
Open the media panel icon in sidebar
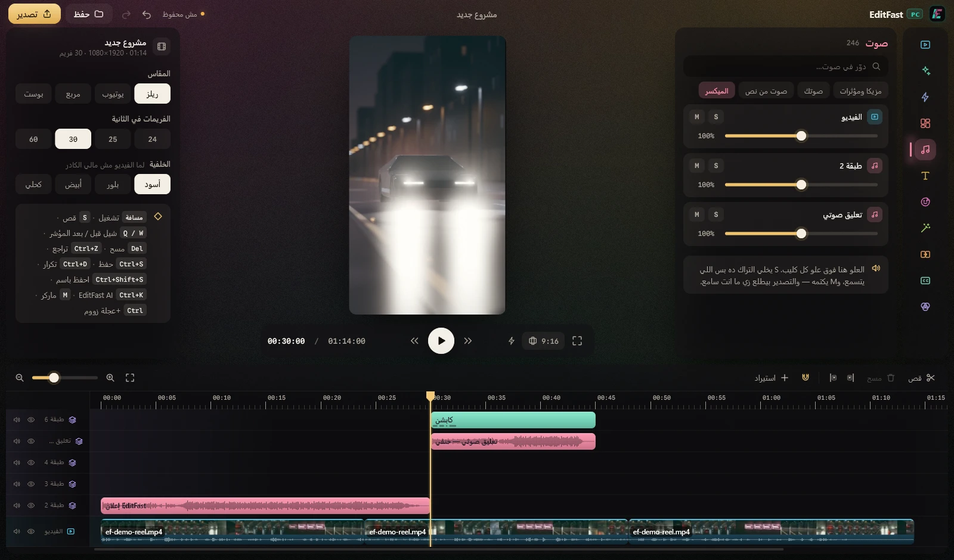click(925, 45)
